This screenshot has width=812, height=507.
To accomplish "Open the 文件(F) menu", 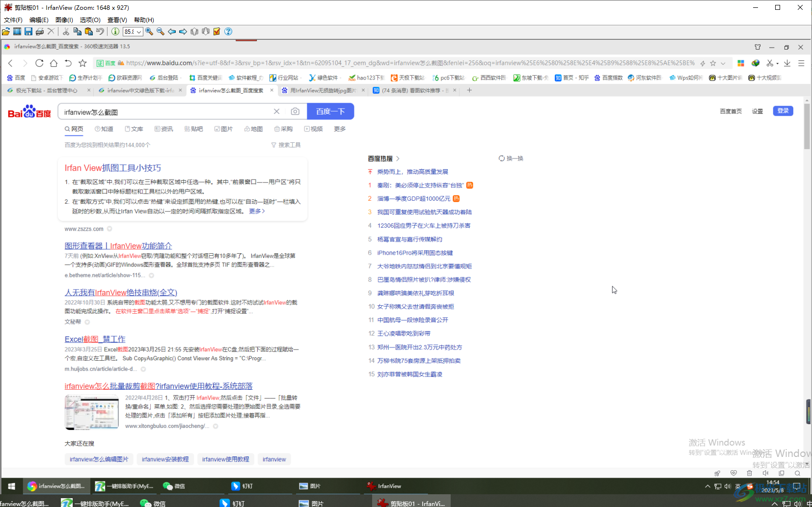I will click(x=13, y=20).
